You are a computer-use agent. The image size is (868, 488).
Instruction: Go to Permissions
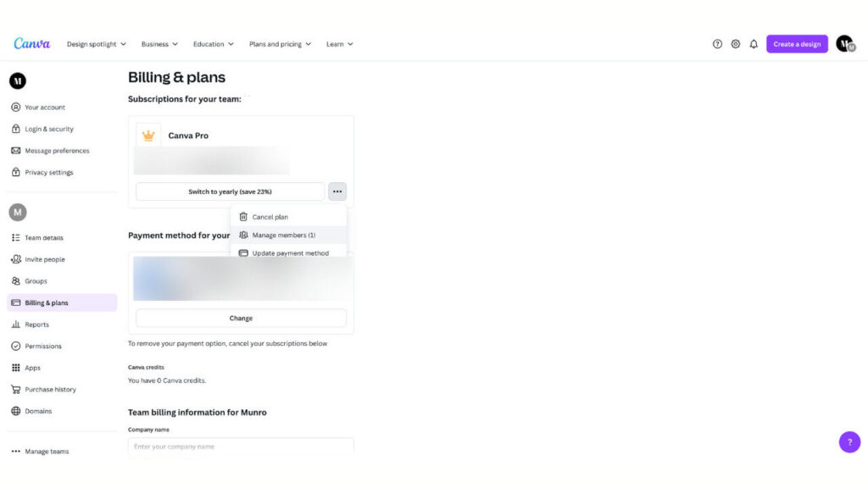(43, 346)
